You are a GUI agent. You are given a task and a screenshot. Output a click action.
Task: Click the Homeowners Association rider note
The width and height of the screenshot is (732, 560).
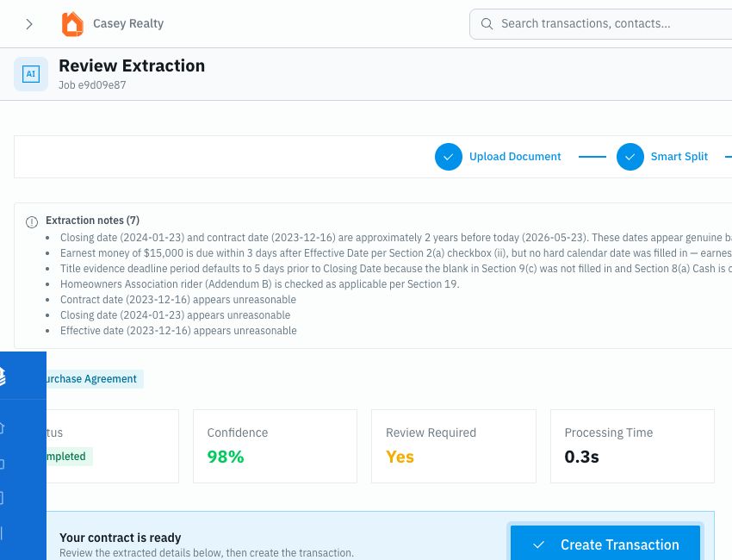259,284
